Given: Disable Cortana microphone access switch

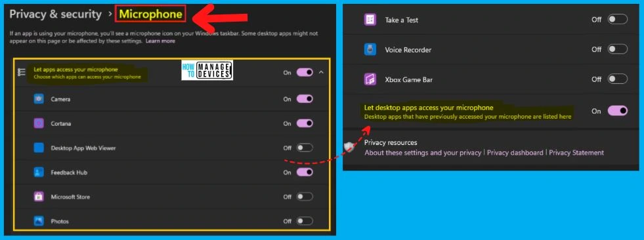Looking at the screenshot, I should click(x=305, y=123).
